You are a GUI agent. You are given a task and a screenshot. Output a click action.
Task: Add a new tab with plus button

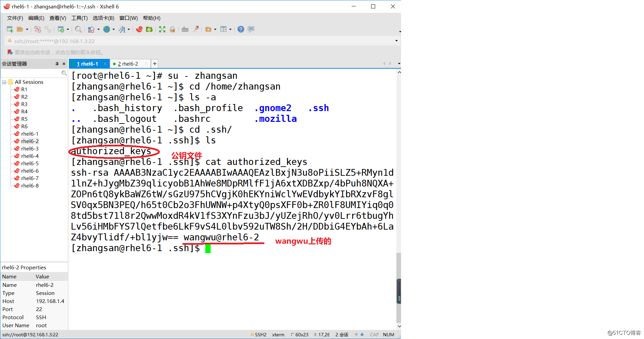155,64
